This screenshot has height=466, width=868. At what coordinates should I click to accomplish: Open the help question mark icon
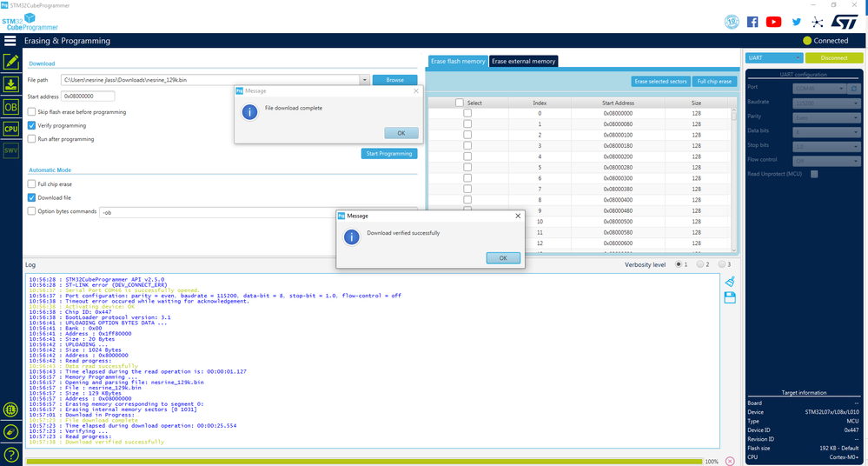click(x=10, y=455)
